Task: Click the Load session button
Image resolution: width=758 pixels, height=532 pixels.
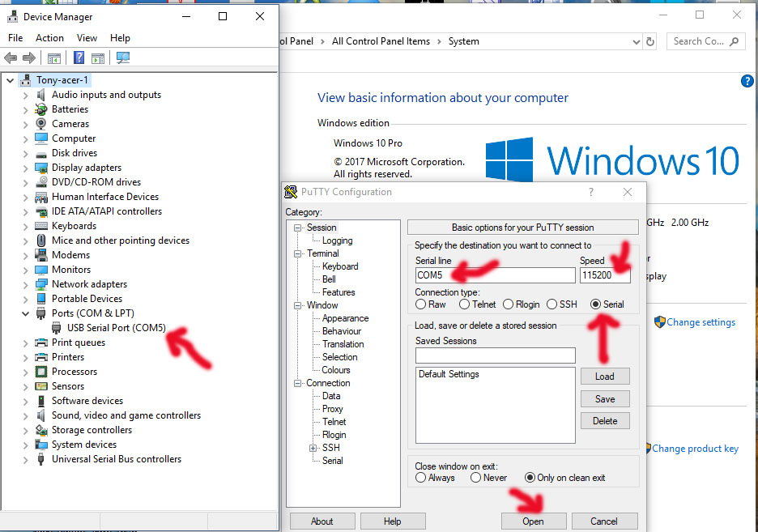Action: (x=605, y=377)
